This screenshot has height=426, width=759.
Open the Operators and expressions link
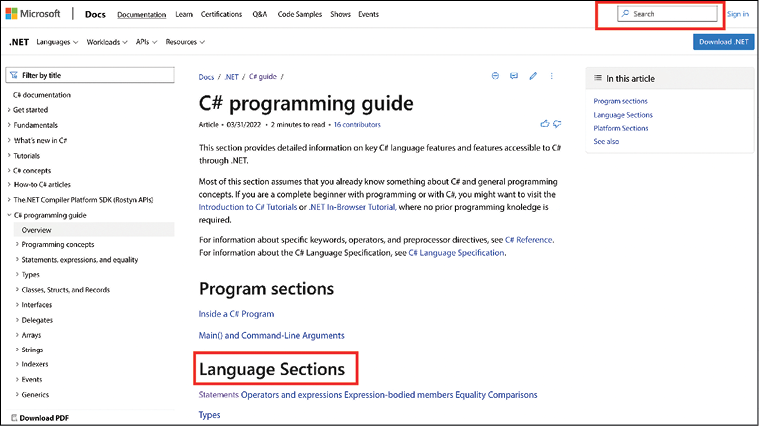tap(291, 395)
